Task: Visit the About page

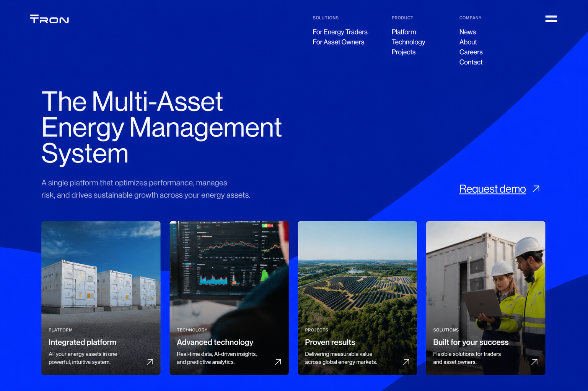Action: tap(468, 42)
